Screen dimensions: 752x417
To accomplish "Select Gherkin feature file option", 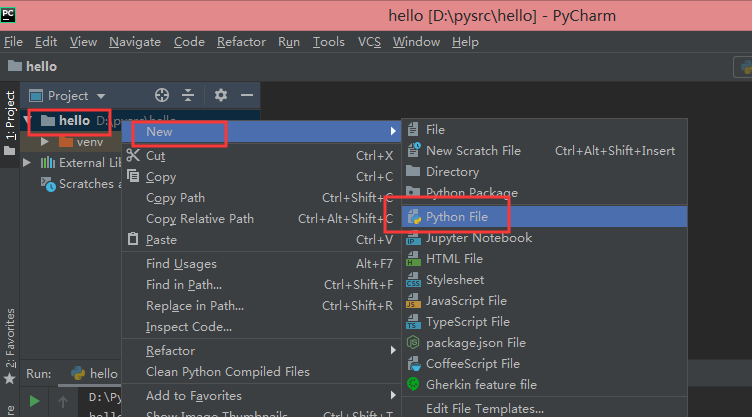I will click(480, 385).
